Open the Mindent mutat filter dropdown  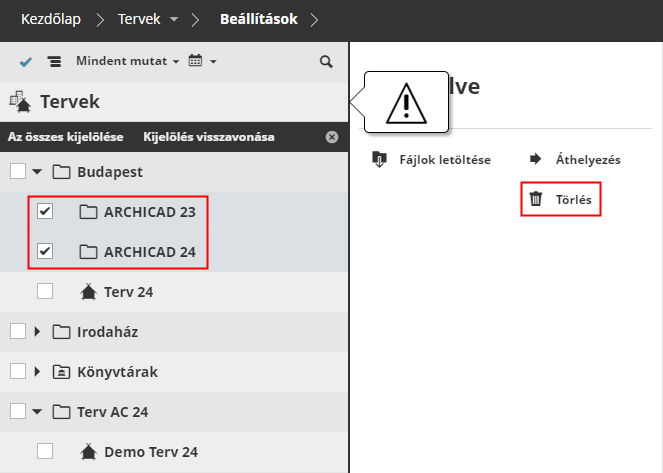tap(127, 62)
